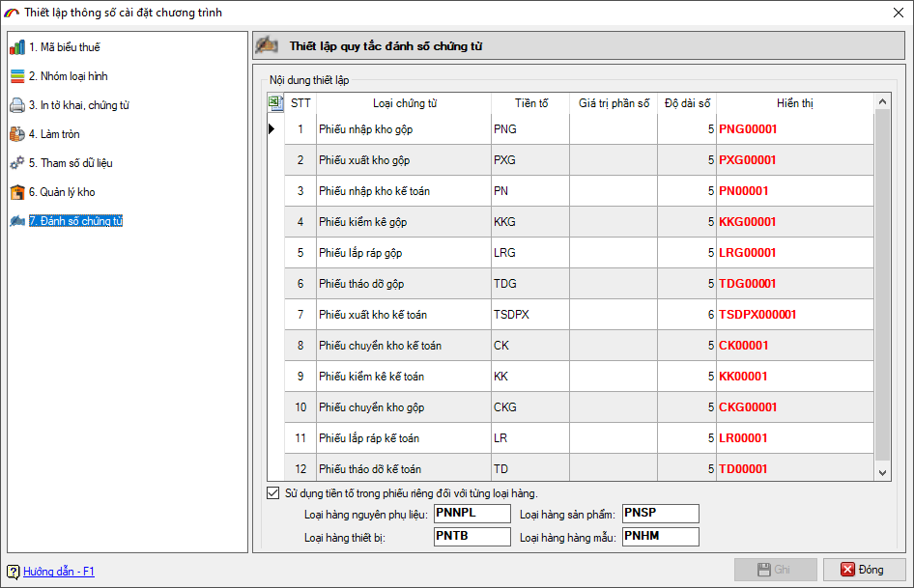Click the PNG prefix cell
Screen dimensions: 914x588
point(530,129)
